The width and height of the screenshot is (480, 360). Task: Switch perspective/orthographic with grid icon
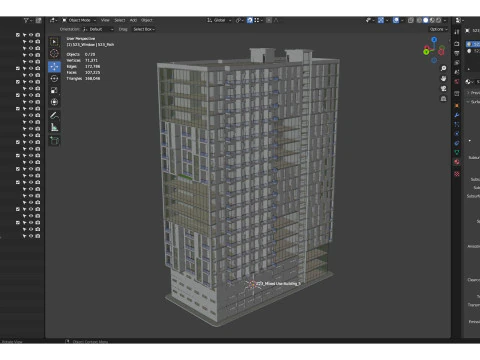[443, 99]
